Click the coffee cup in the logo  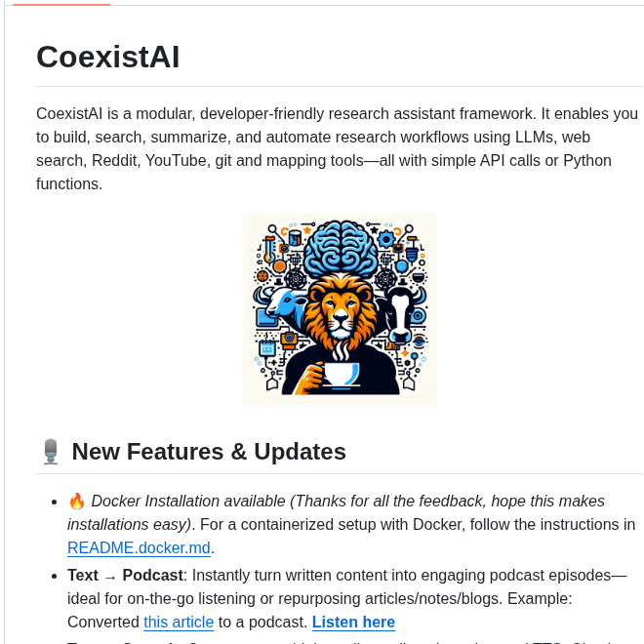pyautogui.click(x=340, y=374)
